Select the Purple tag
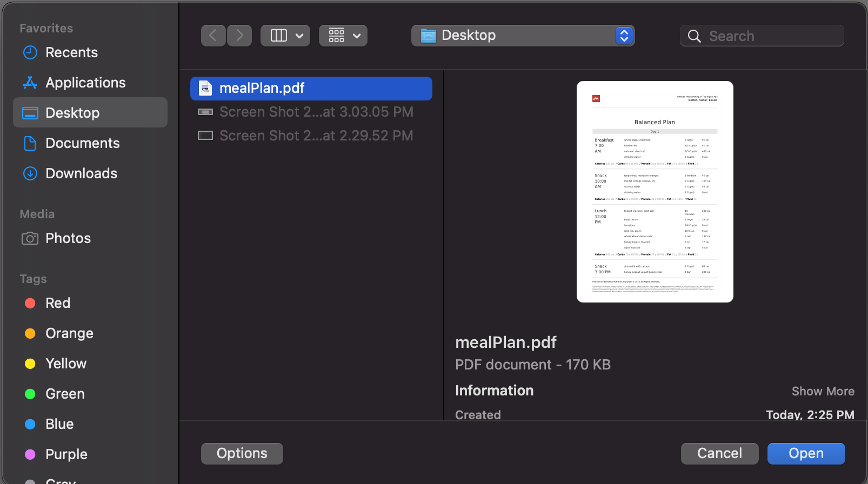 pyautogui.click(x=90, y=454)
